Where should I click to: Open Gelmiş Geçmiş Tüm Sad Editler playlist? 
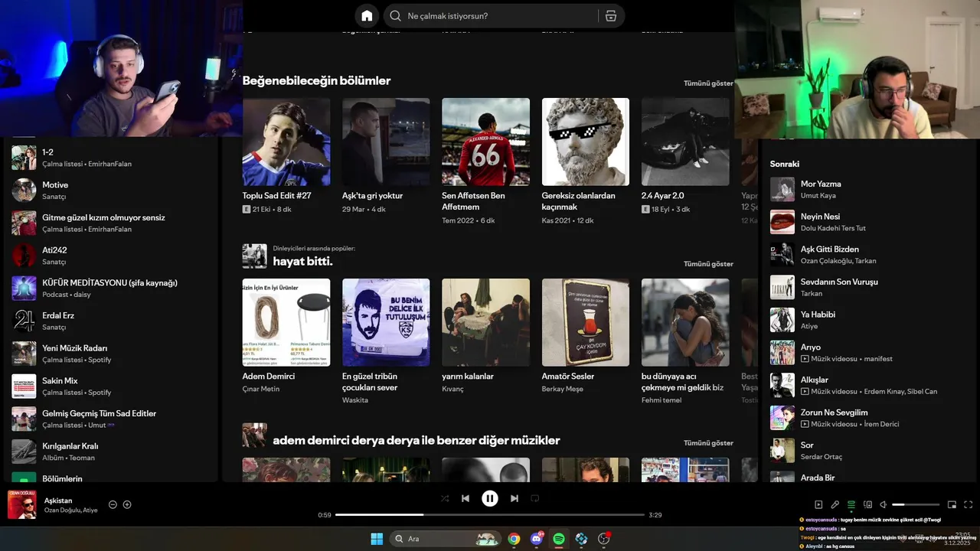tap(112, 419)
